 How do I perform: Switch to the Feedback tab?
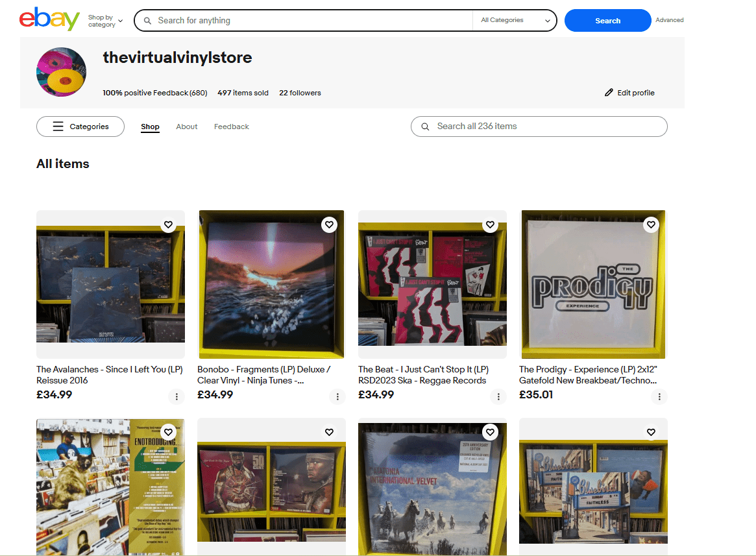point(232,127)
